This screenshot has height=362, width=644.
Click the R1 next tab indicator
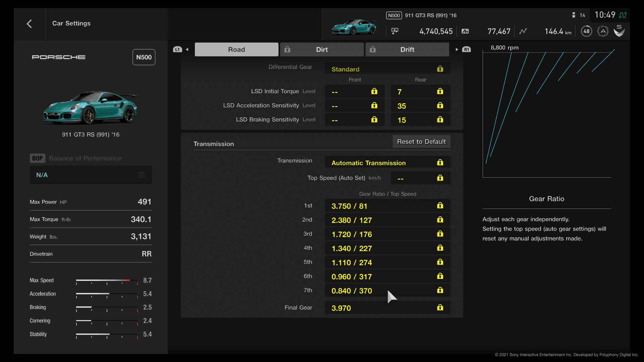click(x=466, y=50)
